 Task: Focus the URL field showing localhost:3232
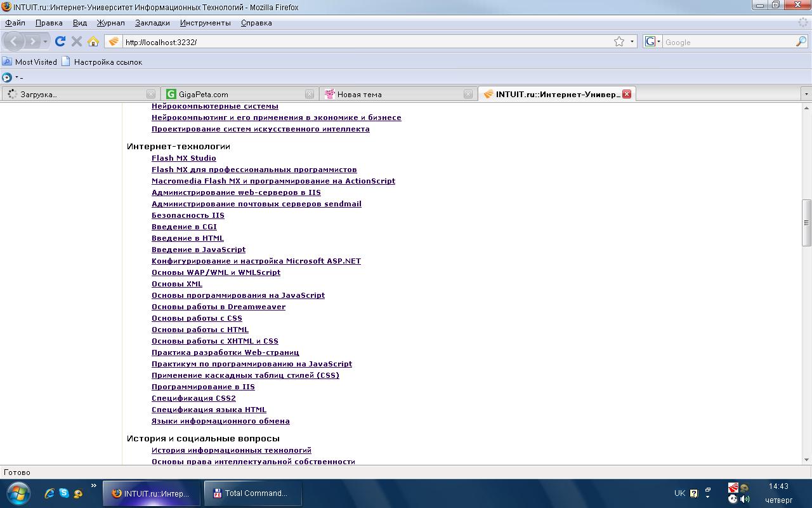pyautogui.click(x=367, y=42)
